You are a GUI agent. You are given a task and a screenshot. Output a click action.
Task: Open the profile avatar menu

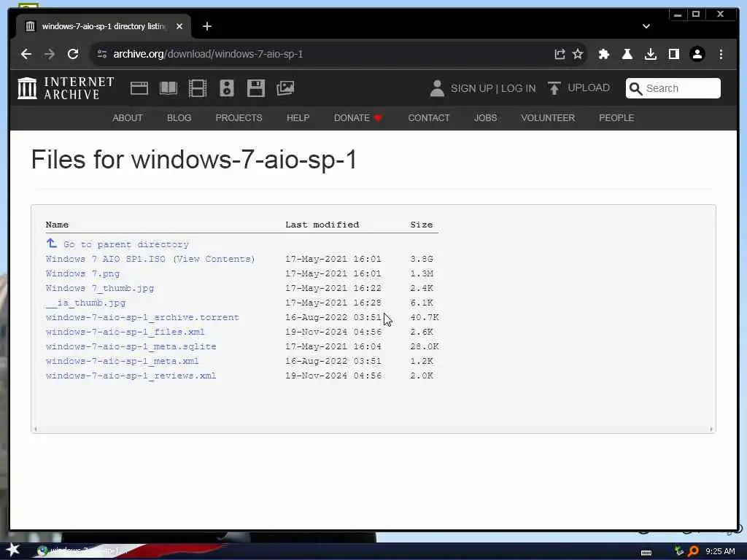[x=697, y=54]
